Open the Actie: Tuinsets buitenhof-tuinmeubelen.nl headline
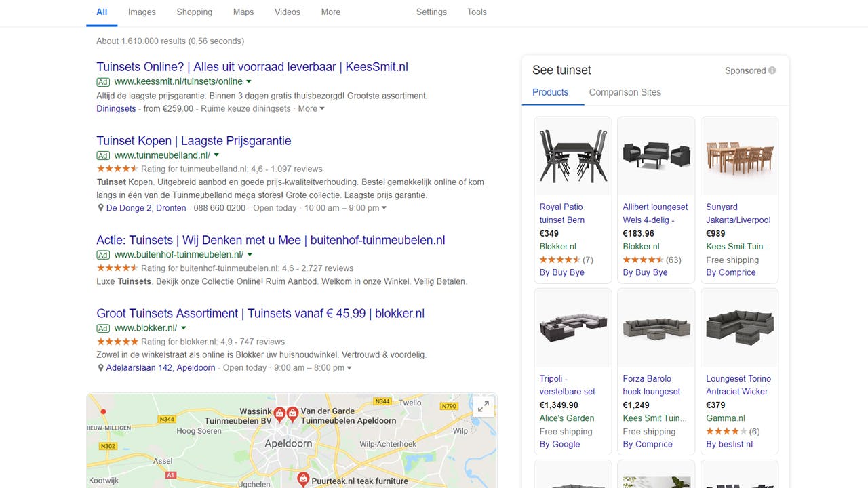868x488 pixels. (x=271, y=240)
